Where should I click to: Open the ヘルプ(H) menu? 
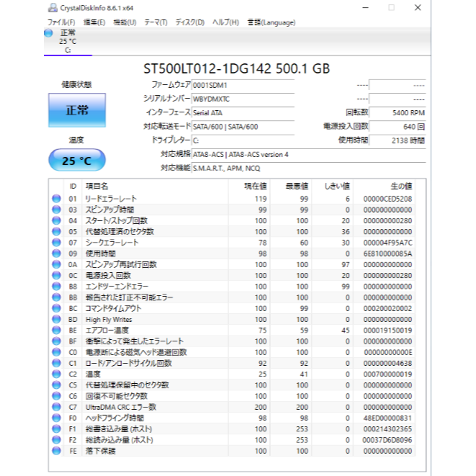click(x=225, y=22)
